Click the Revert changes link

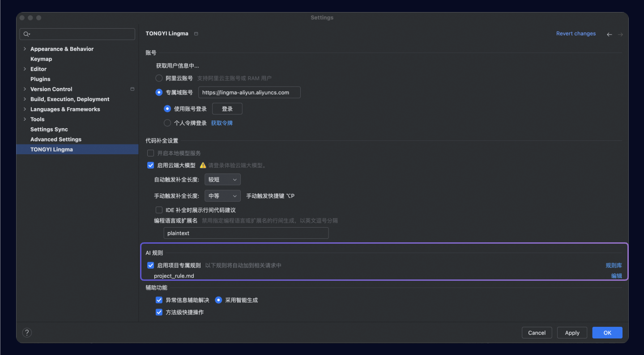(576, 34)
